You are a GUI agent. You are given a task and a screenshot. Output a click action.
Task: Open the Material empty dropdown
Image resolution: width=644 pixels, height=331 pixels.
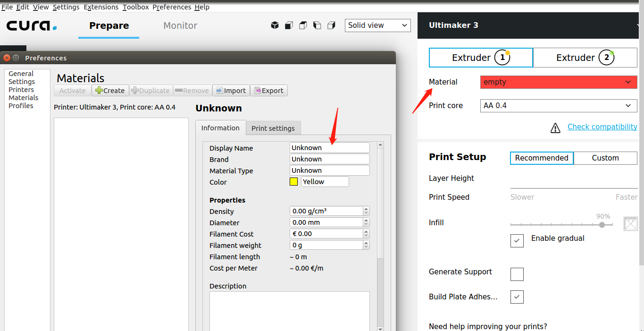click(x=559, y=82)
